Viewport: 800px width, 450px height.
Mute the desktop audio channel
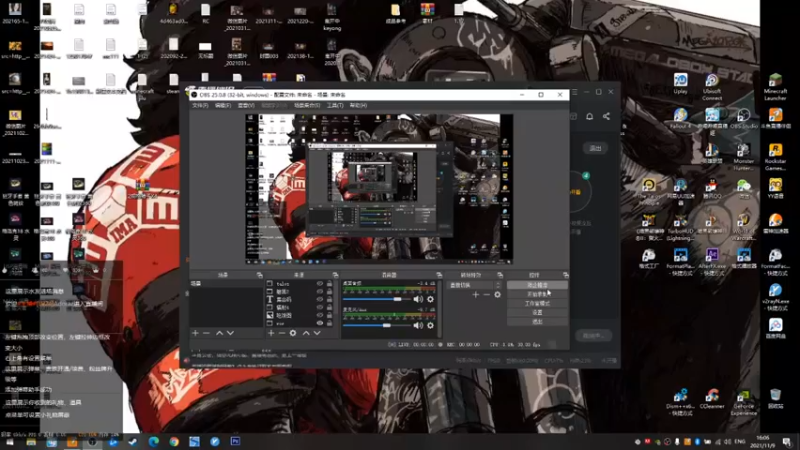(418, 299)
